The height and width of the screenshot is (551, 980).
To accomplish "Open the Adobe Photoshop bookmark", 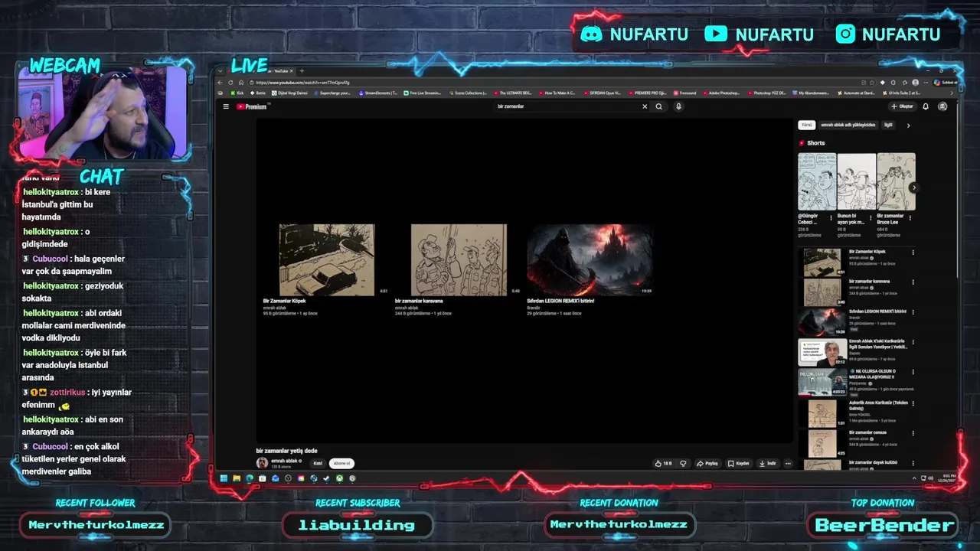I will [721, 93].
